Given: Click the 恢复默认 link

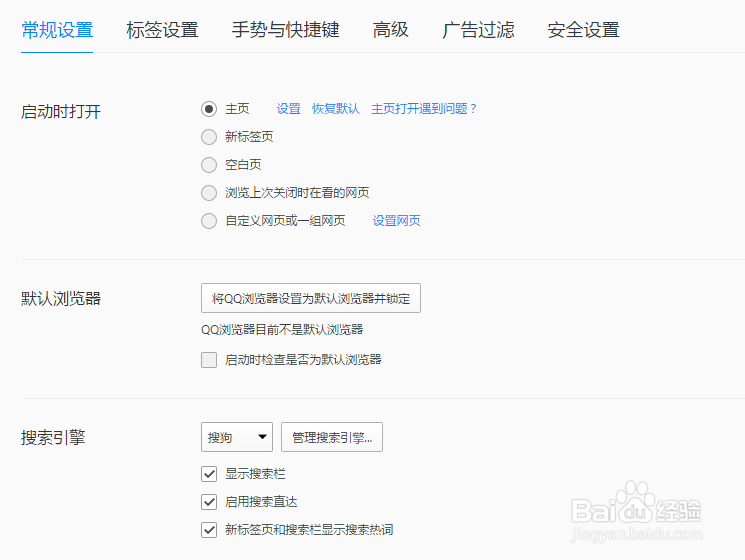Looking at the screenshot, I should [x=336, y=109].
